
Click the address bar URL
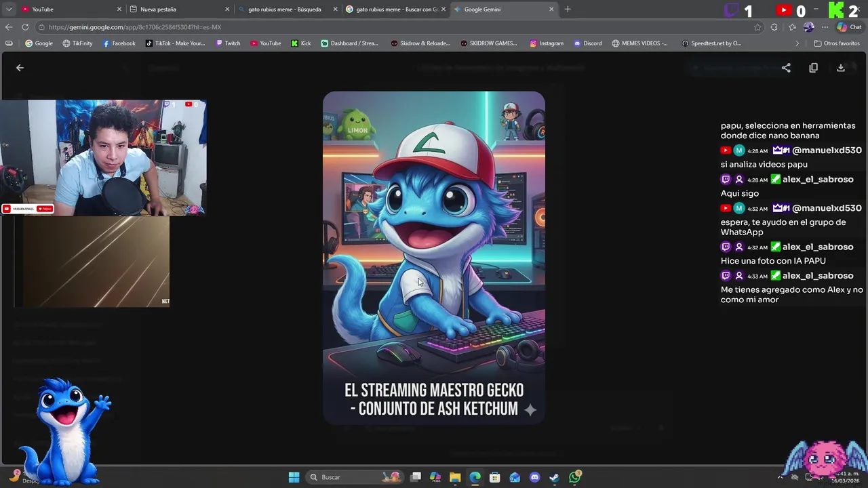(135, 27)
